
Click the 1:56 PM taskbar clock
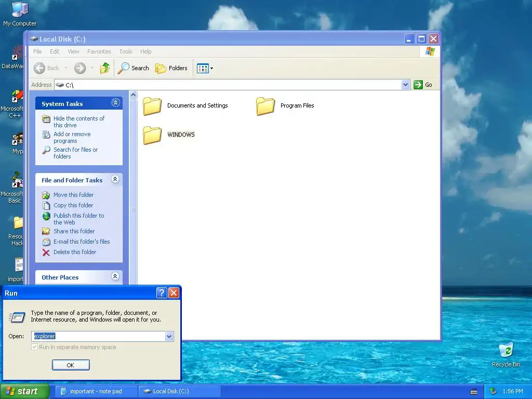(x=513, y=392)
